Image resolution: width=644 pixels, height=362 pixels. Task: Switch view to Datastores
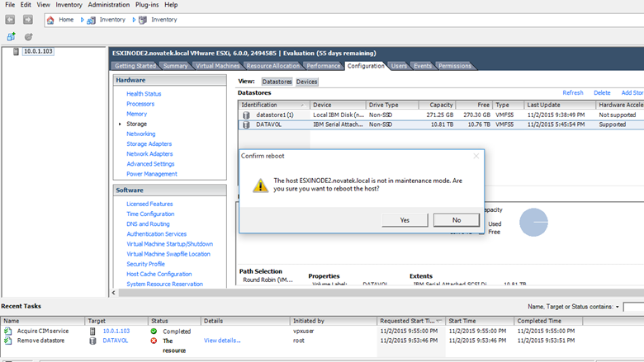tap(277, 82)
